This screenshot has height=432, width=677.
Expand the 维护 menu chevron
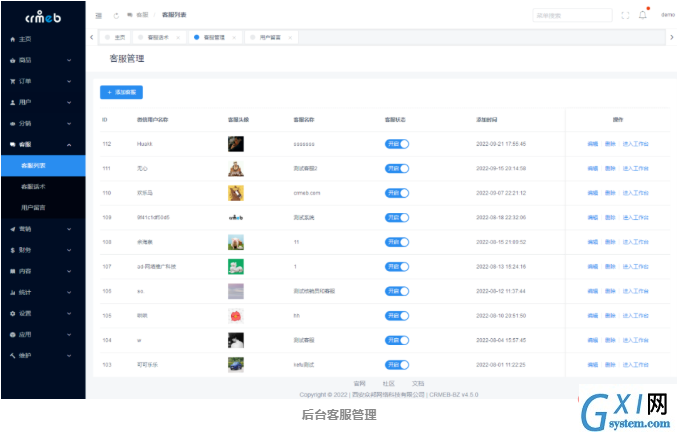click(69, 356)
